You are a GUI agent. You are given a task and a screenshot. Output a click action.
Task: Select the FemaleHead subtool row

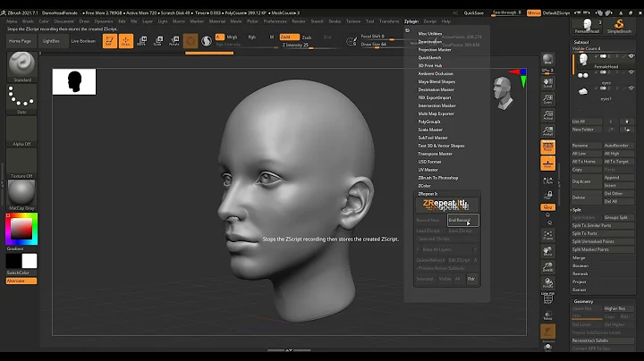click(603, 61)
